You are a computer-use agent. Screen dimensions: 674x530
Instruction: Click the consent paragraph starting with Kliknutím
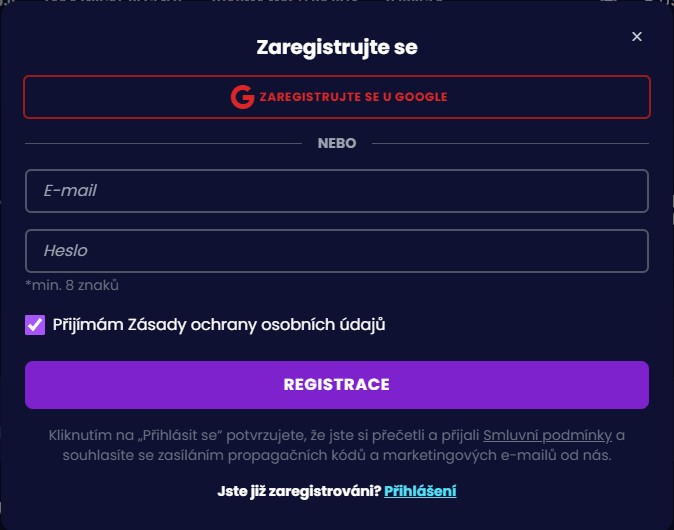[337, 446]
